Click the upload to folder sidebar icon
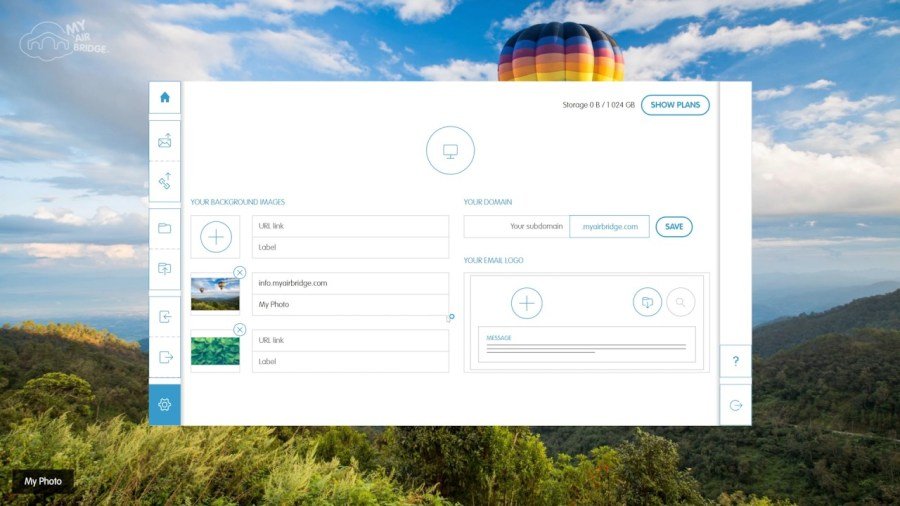 [x=165, y=269]
